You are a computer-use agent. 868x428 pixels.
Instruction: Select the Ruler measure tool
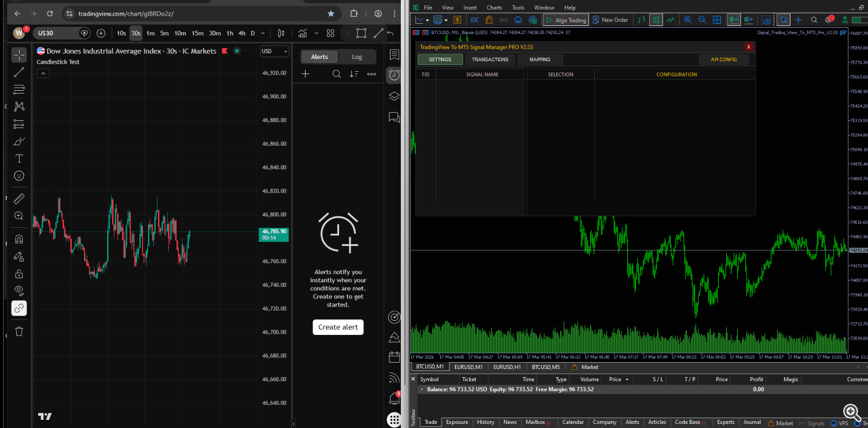tap(19, 199)
